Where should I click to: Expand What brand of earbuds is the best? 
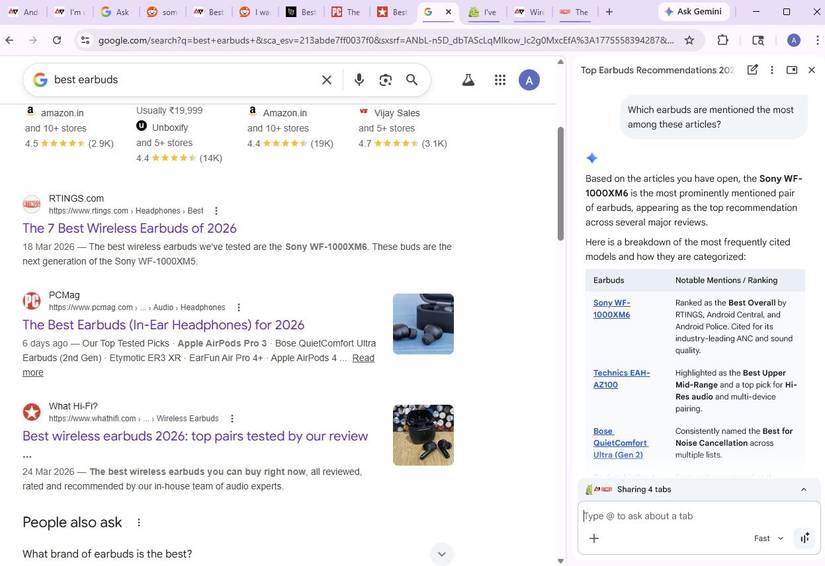pyautogui.click(x=441, y=554)
